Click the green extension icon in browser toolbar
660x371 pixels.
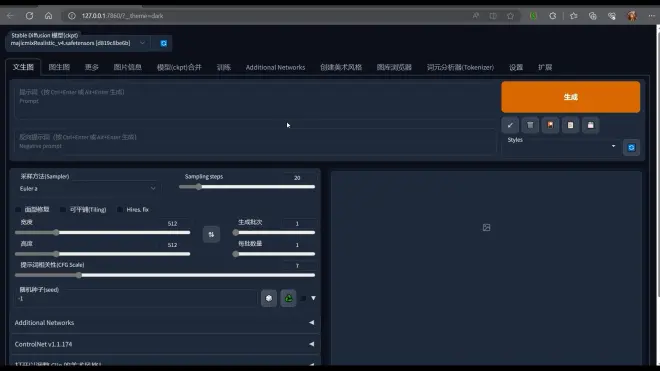tap(533, 16)
